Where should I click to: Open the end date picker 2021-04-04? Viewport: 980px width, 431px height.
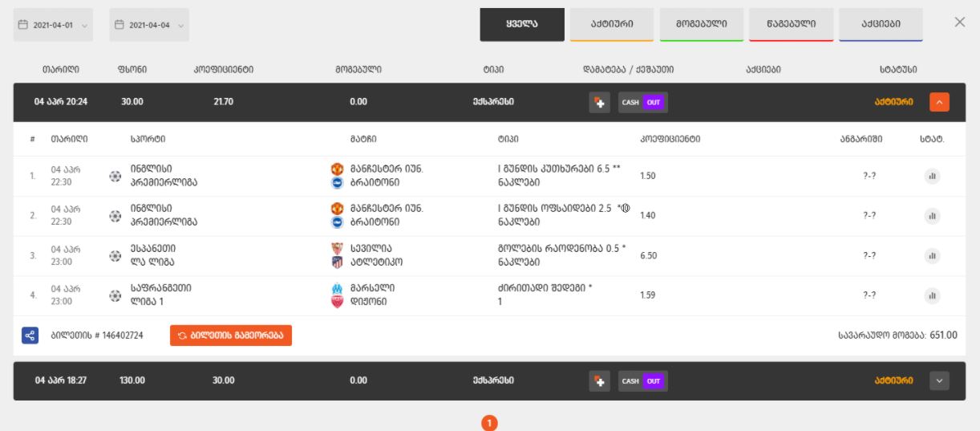[149, 25]
